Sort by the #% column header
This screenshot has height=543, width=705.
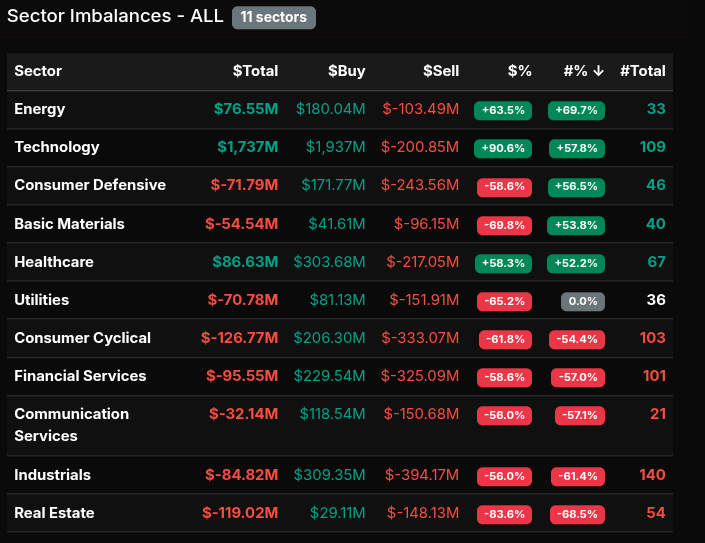(x=583, y=71)
